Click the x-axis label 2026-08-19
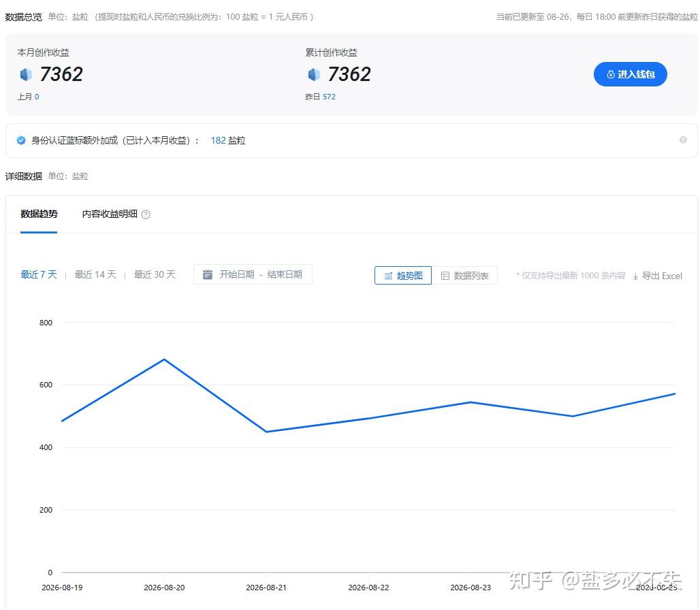The image size is (700, 610). (x=62, y=588)
